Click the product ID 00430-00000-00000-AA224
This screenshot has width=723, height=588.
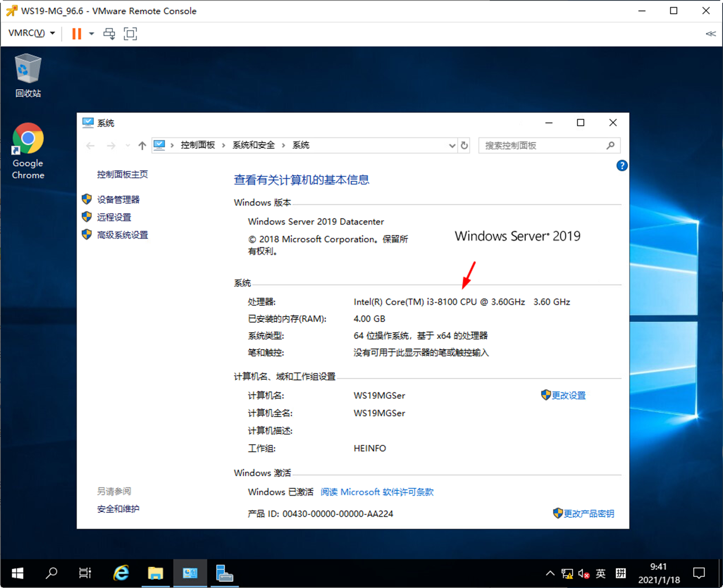[338, 513]
